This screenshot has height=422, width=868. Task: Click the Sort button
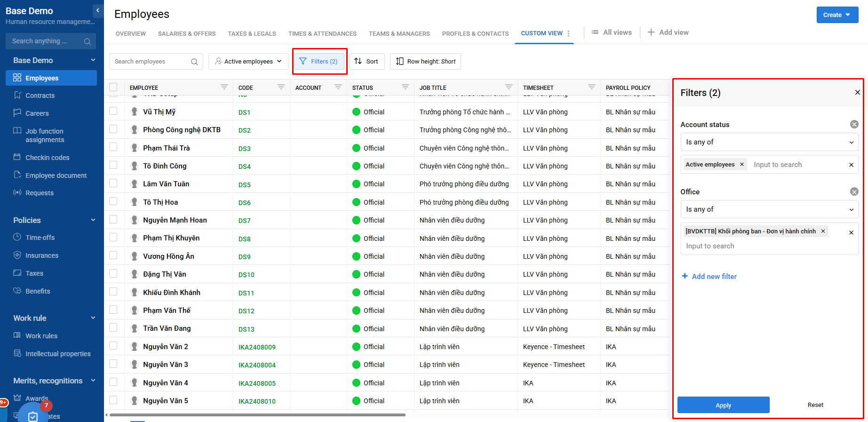367,62
